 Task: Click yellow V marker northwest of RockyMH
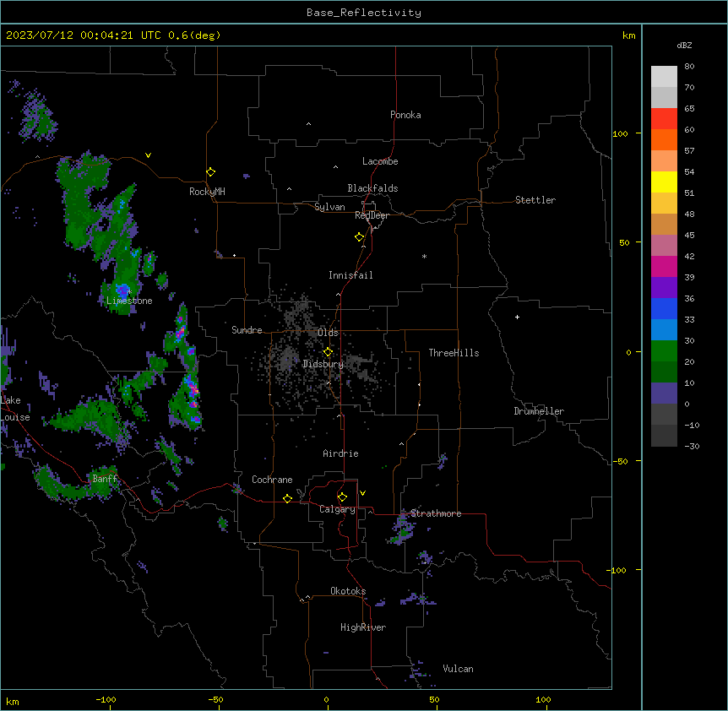[x=148, y=155]
